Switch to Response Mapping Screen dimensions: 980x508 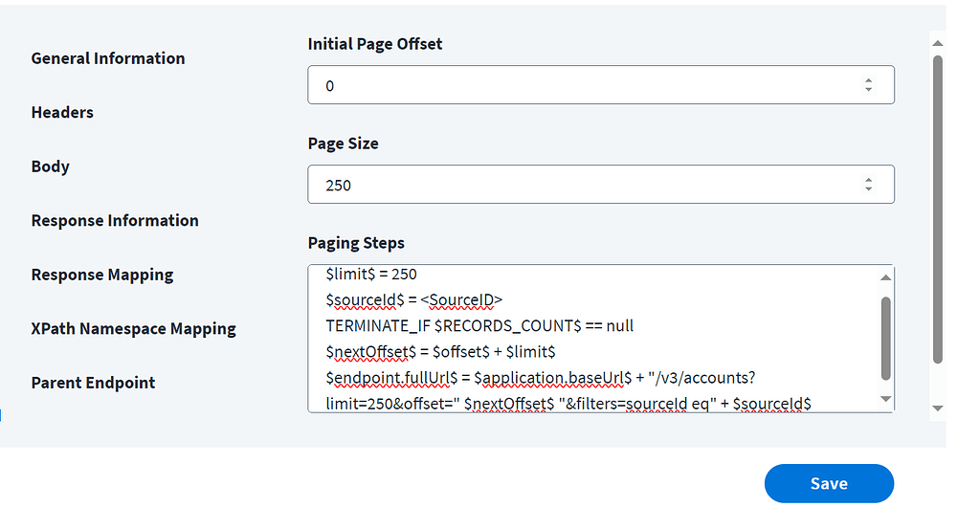click(102, 275)
